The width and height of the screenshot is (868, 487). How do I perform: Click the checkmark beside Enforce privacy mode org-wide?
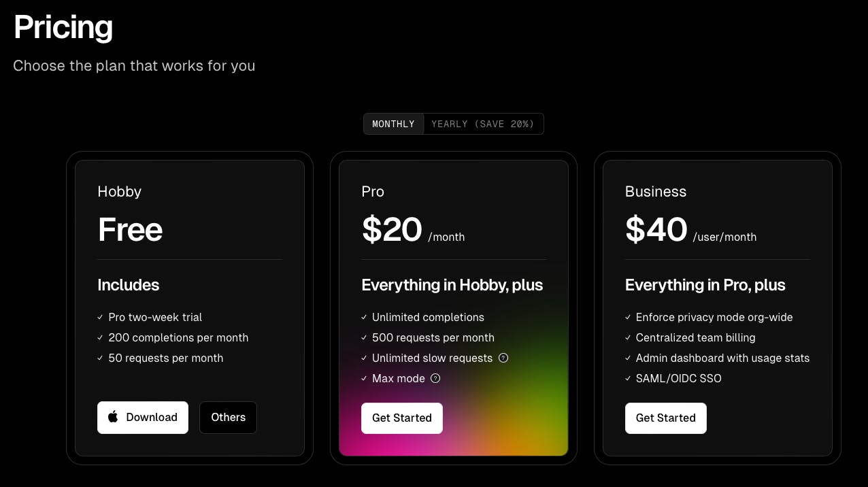click(x=628, y=317)
